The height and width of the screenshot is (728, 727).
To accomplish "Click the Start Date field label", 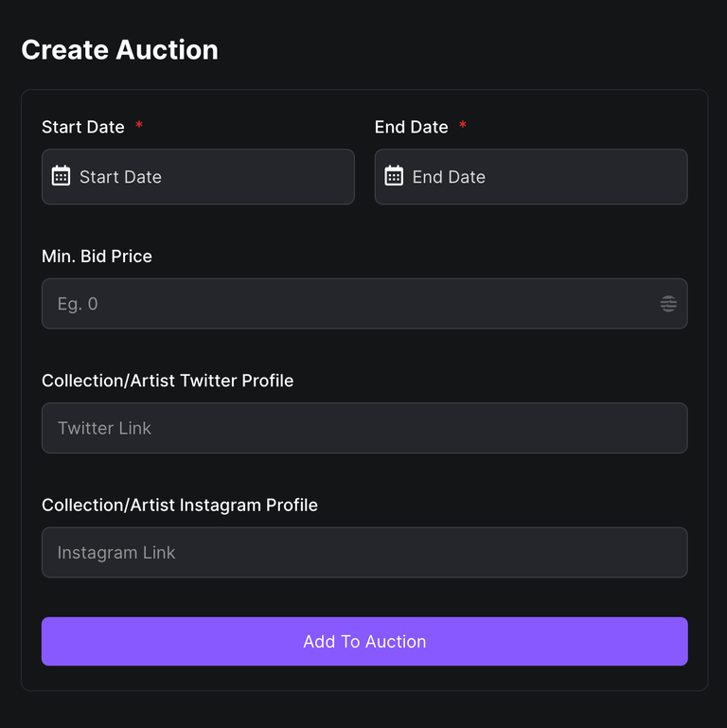I will point(83,127).
